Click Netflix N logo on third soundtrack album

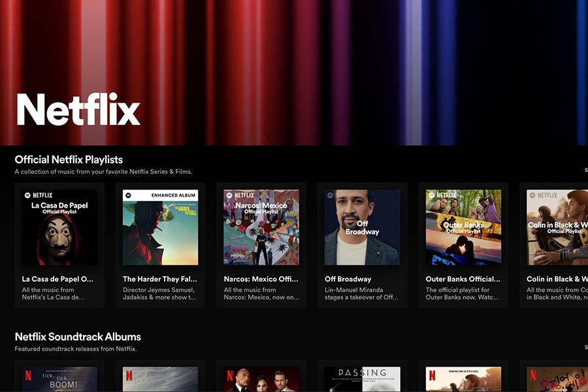pyautogui.click(x=230, y=376)
